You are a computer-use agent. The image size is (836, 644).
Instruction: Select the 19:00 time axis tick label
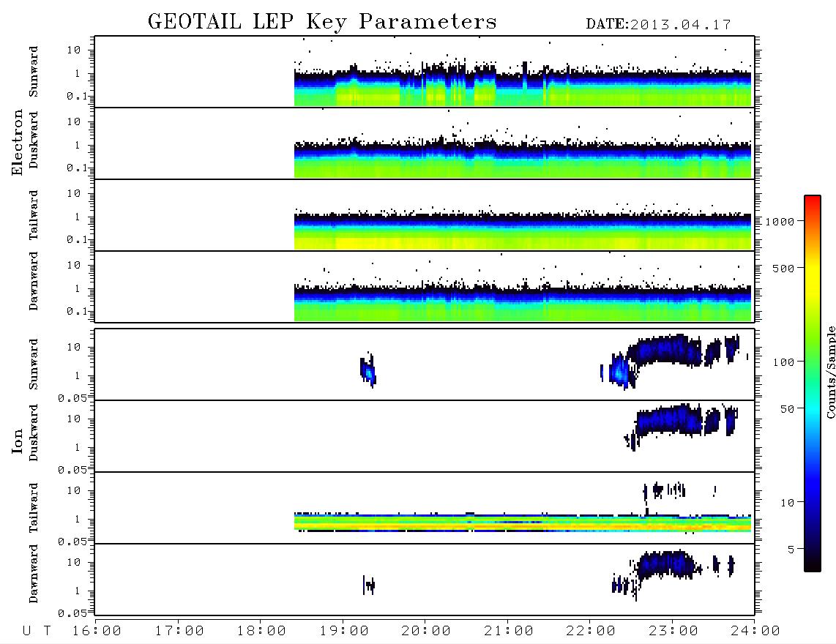tap(344, 632)
